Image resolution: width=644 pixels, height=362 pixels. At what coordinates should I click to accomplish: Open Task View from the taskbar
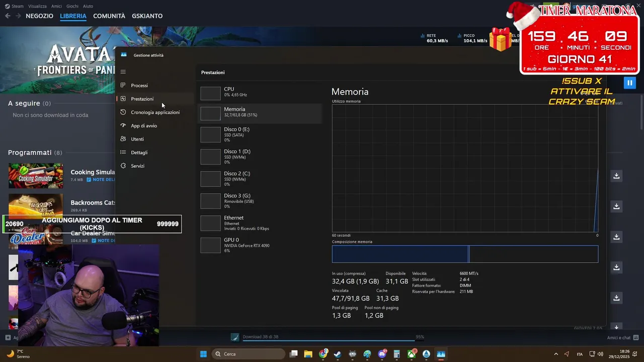click(x=294, y=354)
